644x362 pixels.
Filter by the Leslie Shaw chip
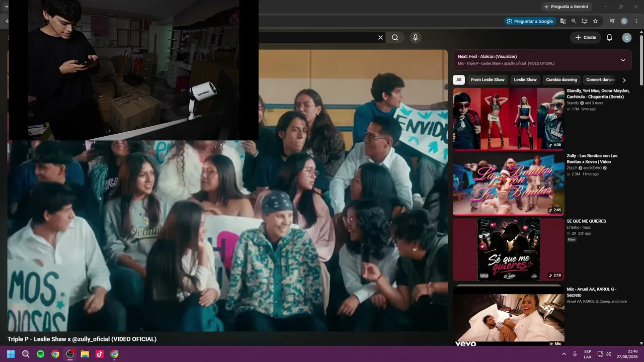[525, 79]
